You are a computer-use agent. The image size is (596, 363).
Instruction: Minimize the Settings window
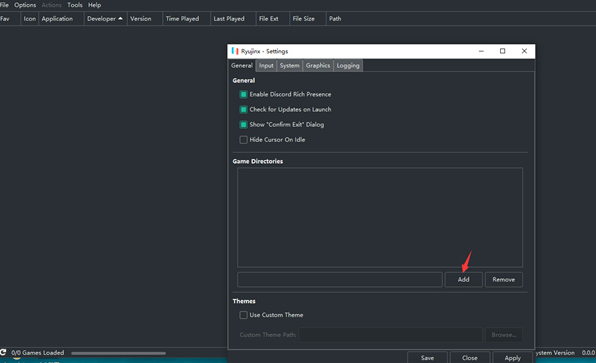coord(481,51)
